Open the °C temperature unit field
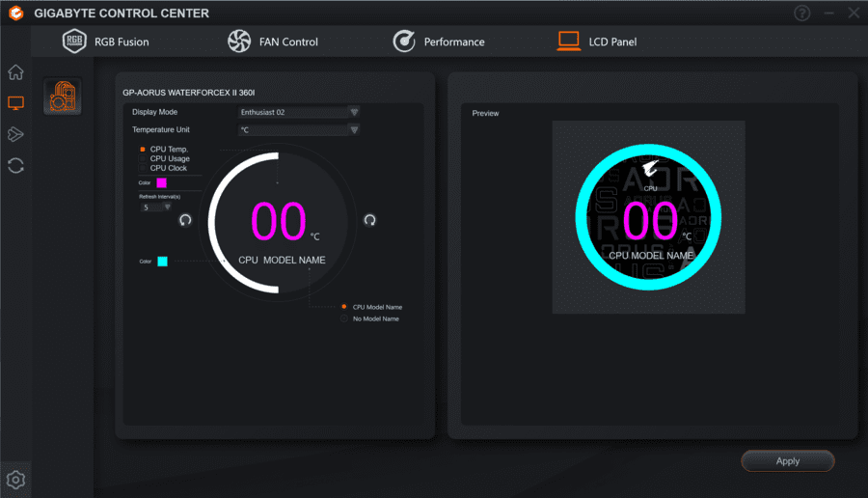This screenshot has height=498, width=868. [298, 129]
